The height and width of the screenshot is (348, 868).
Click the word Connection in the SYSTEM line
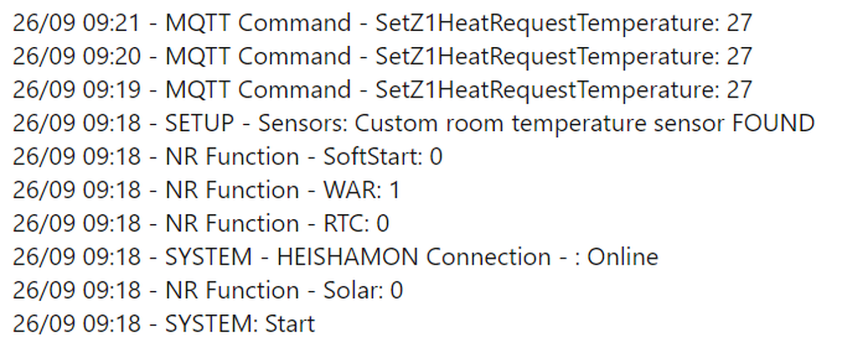click(x=488, y=257)
